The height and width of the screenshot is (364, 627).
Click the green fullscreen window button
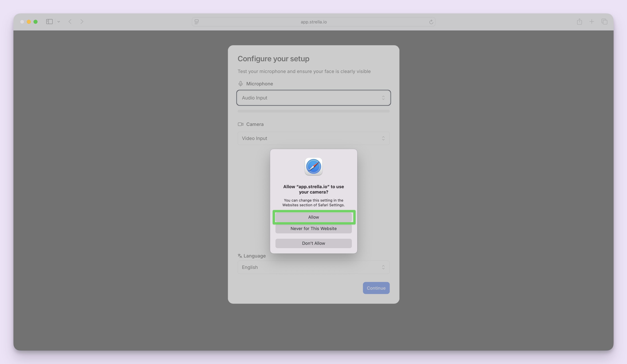(36, 22)
